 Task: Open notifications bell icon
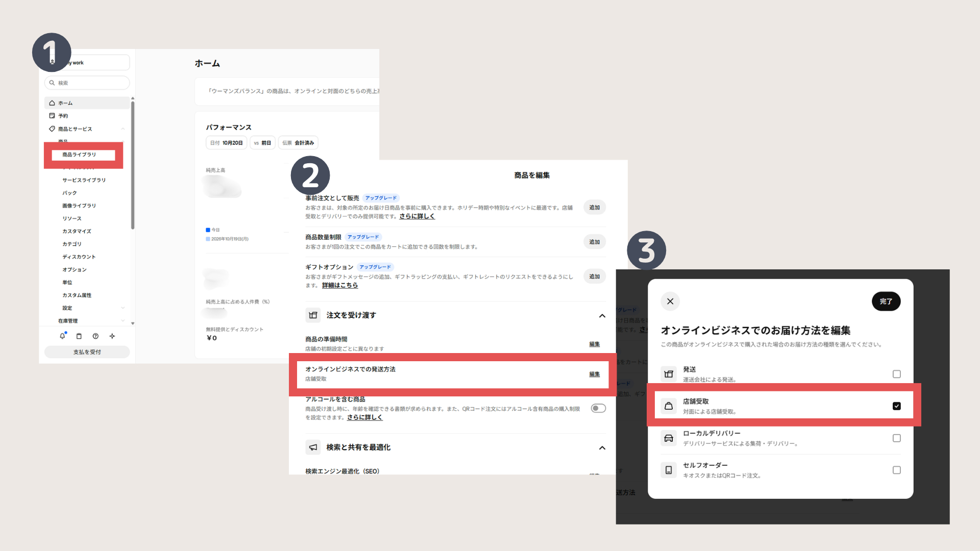tap(62, 336)
